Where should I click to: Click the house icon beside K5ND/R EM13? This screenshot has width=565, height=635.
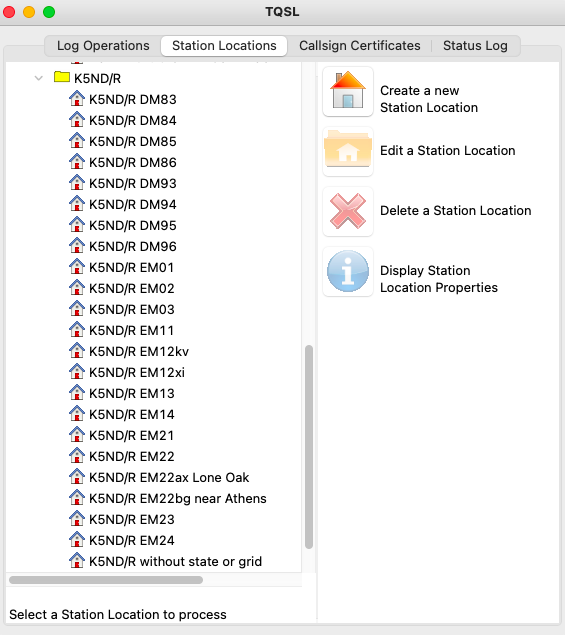point(77,394)
